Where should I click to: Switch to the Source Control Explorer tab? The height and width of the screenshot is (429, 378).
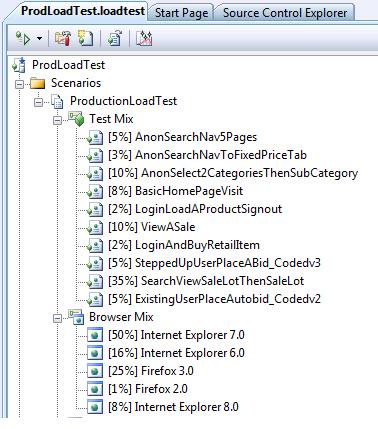[285, 13]
